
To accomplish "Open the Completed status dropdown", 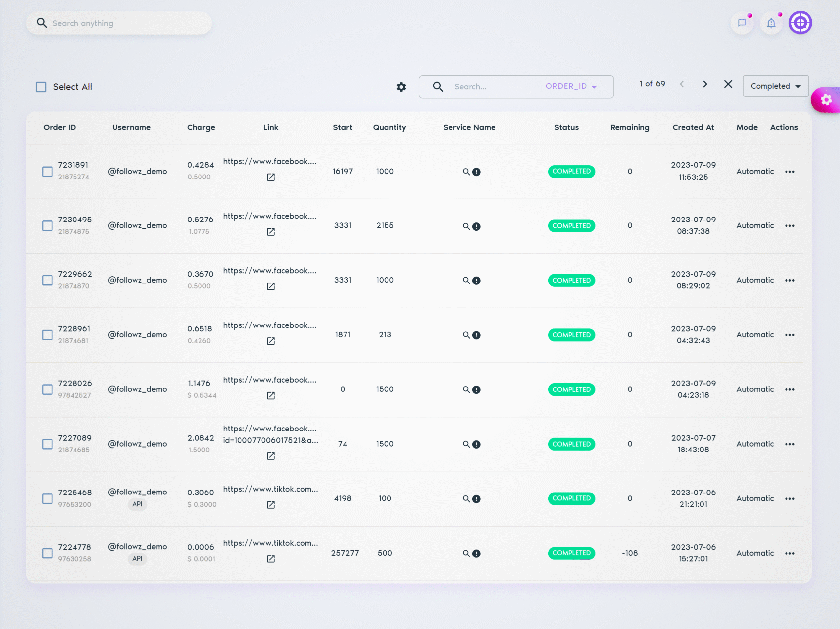I will point(775,86).
